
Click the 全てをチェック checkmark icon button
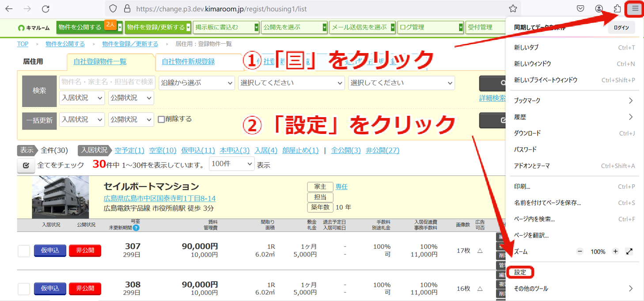pyautogui.click(x=26, y=165)
